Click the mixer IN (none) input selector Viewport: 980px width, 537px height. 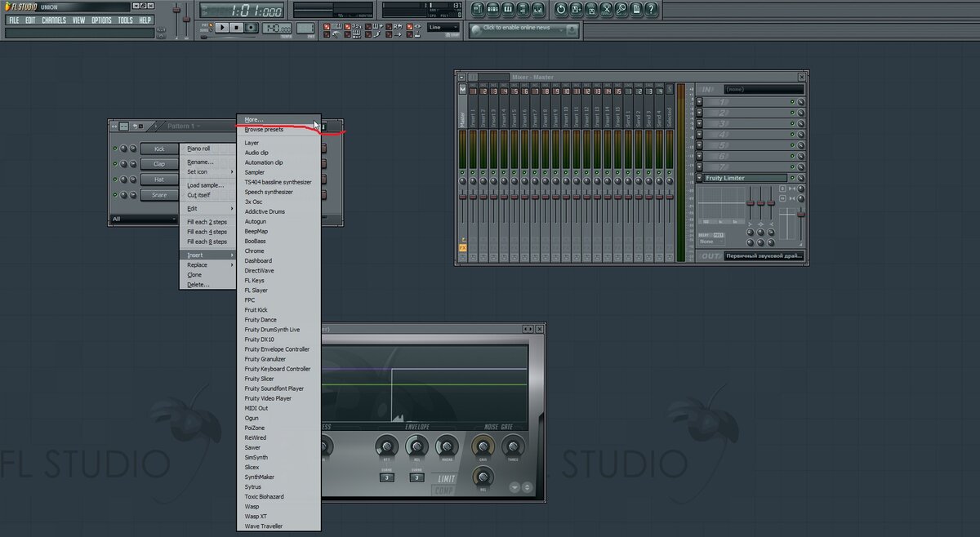pyautogui.click(x=763, y=89)
